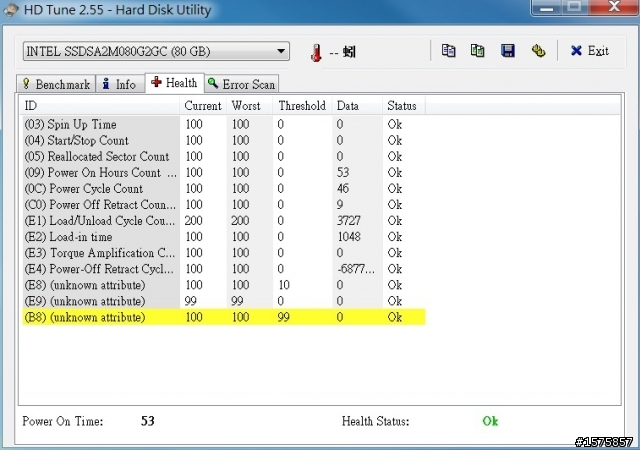Select the (04) Start/Stop Count row
The image size is (640, 450).
pyautogui.click(x=224, y=140)
